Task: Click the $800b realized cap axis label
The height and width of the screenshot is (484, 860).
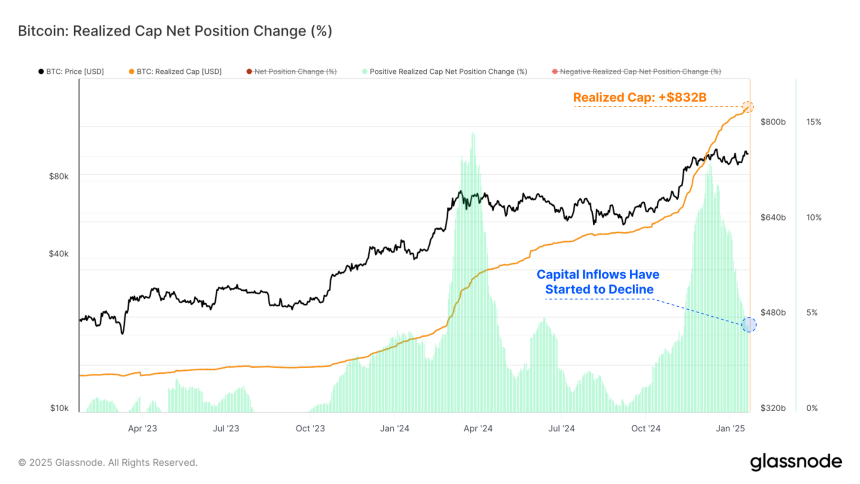Action: (773, 122)
